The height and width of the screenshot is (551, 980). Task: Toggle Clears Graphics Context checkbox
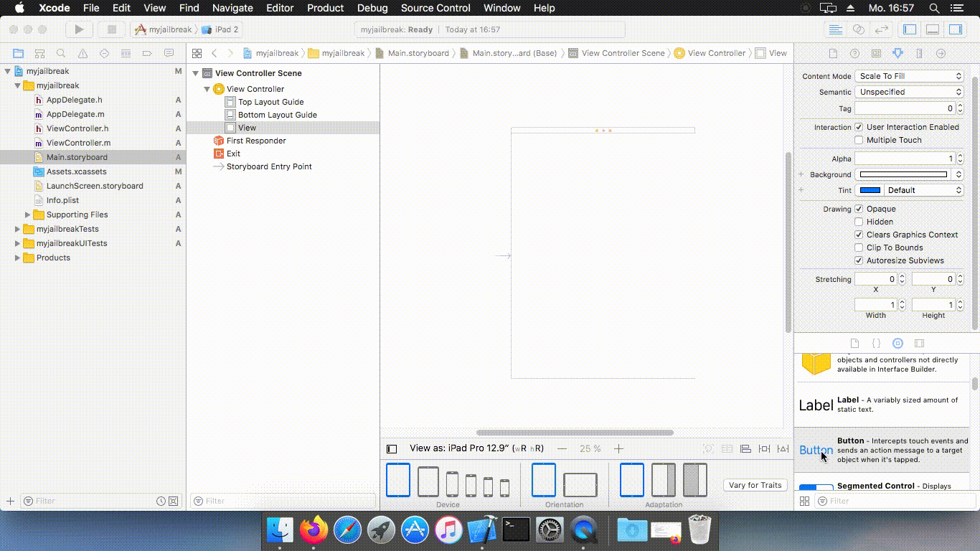coord(859,235)
